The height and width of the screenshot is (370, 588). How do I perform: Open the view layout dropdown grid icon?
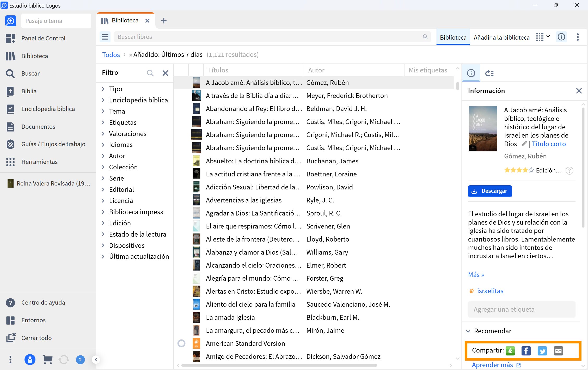tap(543, 37)
